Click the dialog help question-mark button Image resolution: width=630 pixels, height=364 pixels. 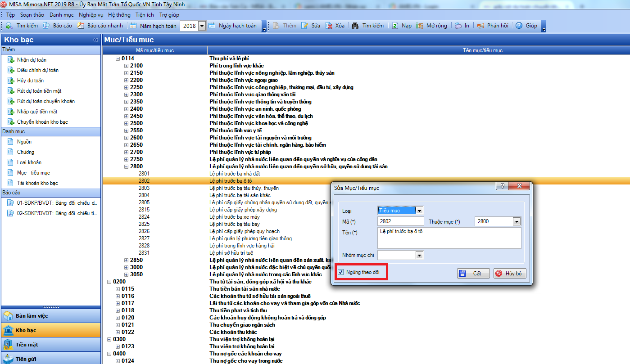click(502, 186)
